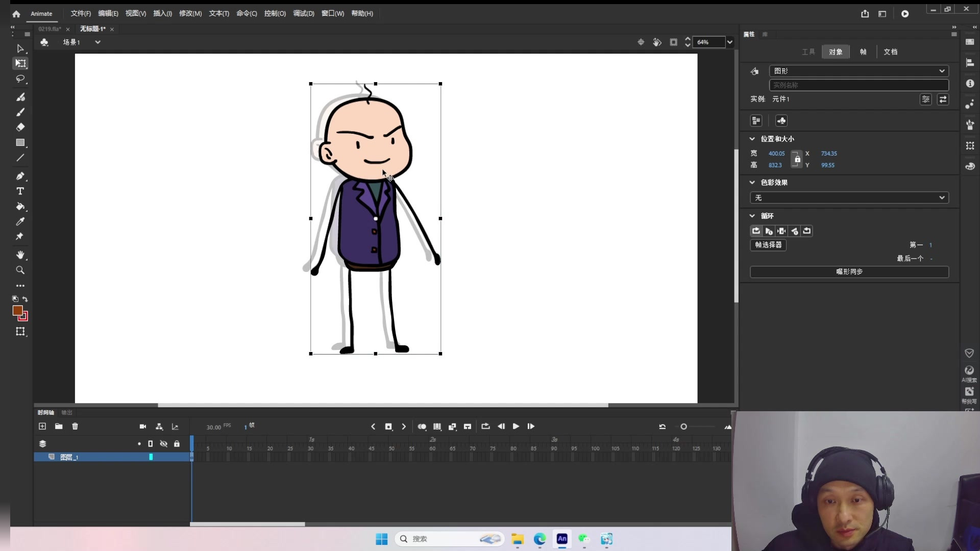Toggle show all layers as outlines
This screenshot has width=980, height=551.
(151, 444)
